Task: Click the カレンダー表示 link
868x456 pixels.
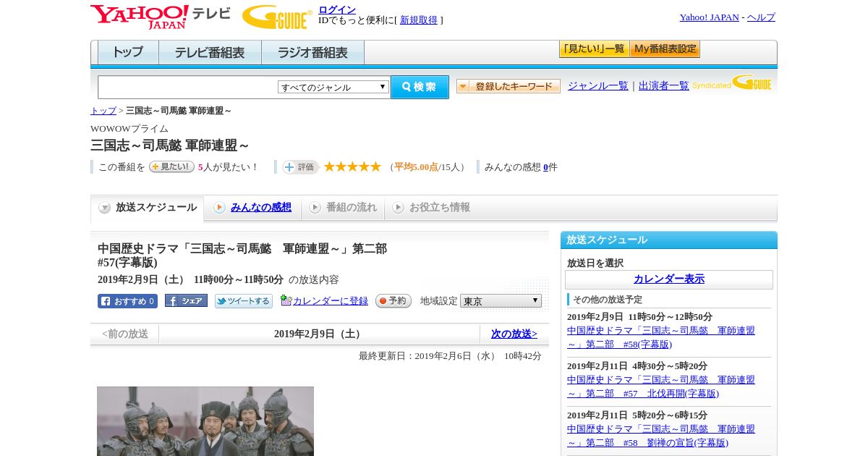Action: pyautogui.click(x=669, y=279)
